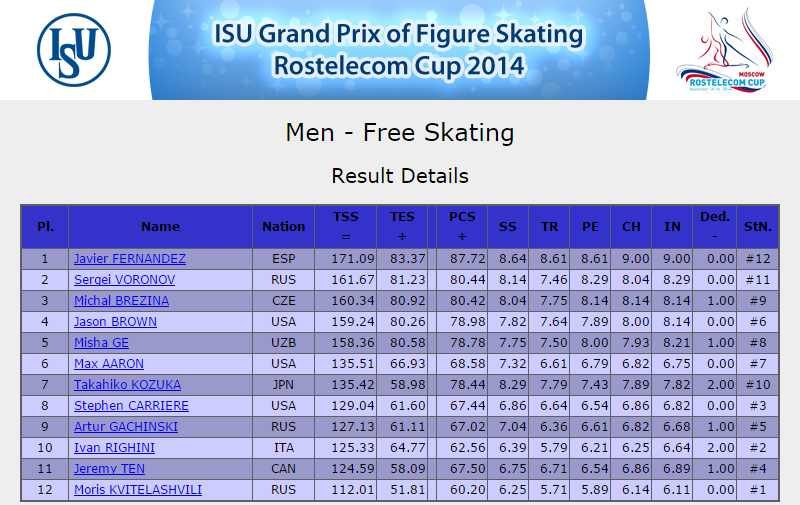Open Misha GE skater link
The width and height of the screenshot is (800, 505).
[x=101, y=342]
